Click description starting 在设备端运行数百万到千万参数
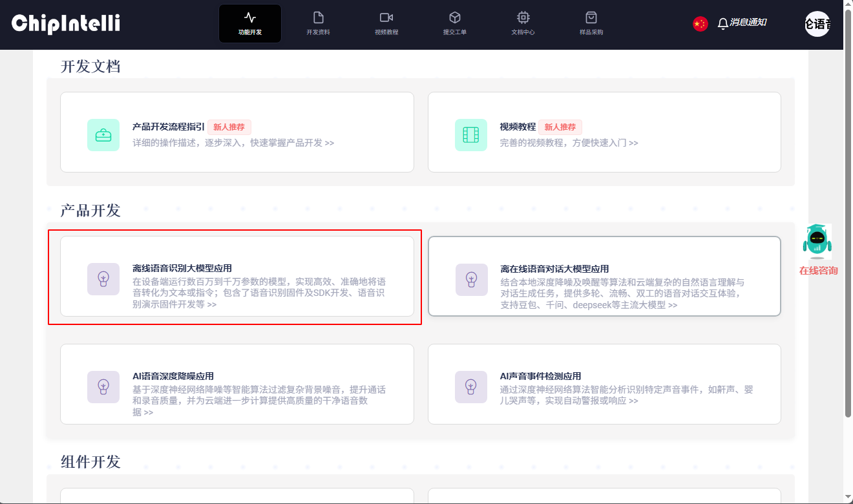This screenshot has width=853, height=504. coord(259,293)
